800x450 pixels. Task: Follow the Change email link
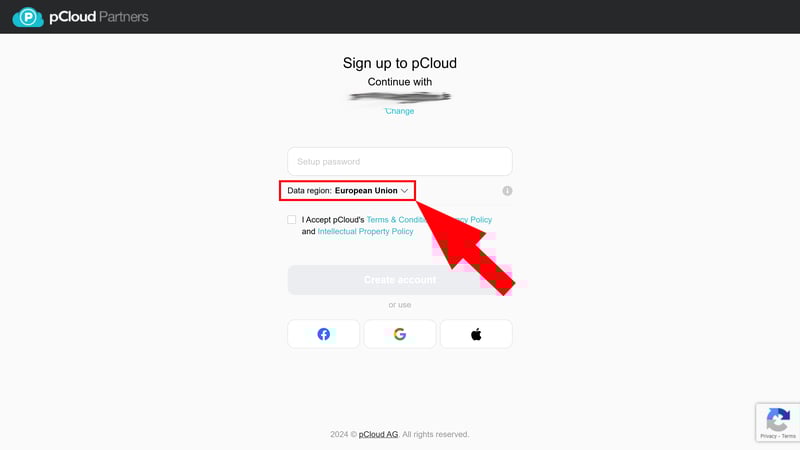coord(399,111)
